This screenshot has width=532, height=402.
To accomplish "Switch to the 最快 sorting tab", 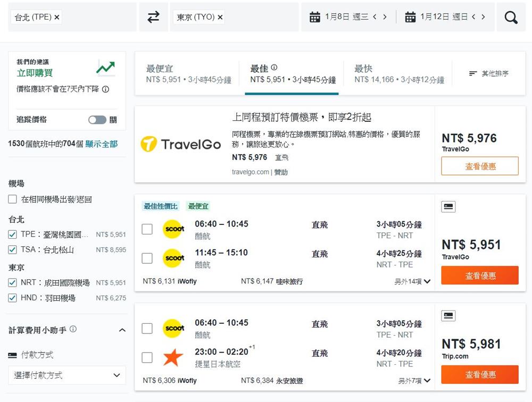I will (x=399, y=74).
